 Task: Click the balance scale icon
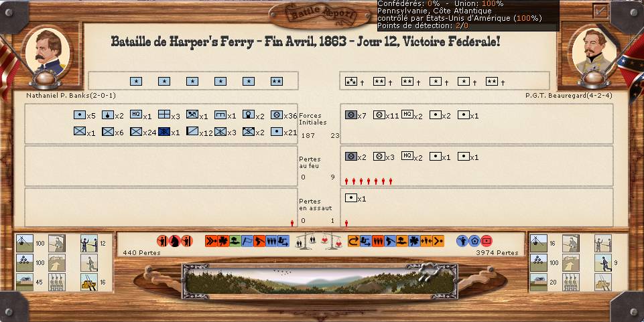click(x=314, y=240)
